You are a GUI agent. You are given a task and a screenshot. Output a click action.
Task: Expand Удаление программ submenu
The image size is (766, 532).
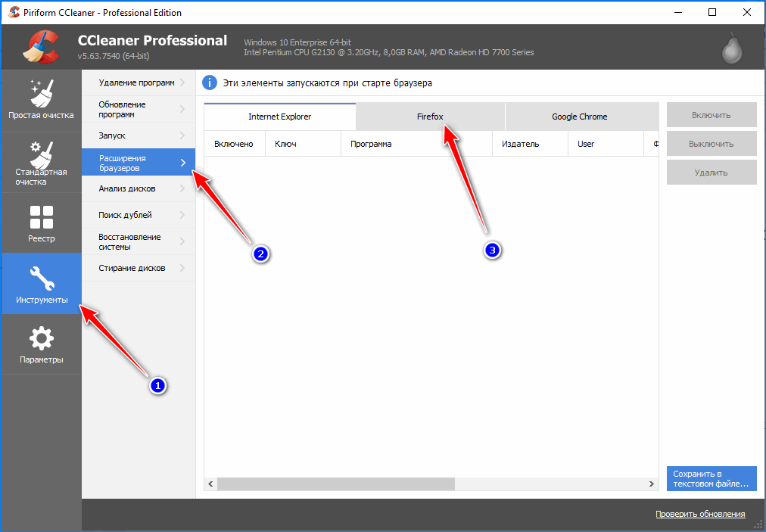point(138,82)
